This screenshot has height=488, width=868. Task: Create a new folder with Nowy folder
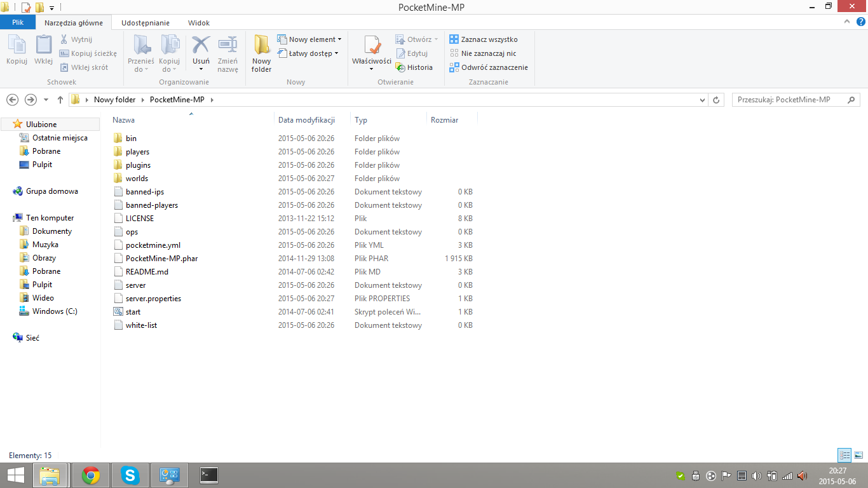(x=261, y=54)
